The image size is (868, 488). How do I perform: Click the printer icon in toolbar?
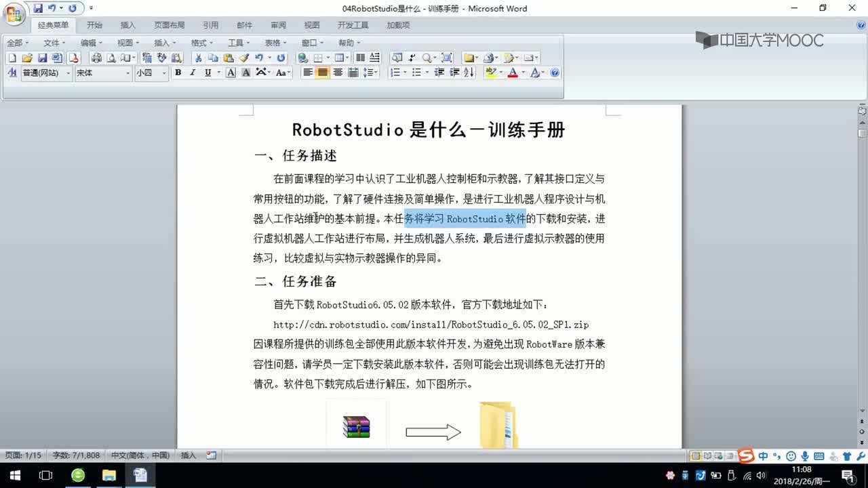coord(96,58)
